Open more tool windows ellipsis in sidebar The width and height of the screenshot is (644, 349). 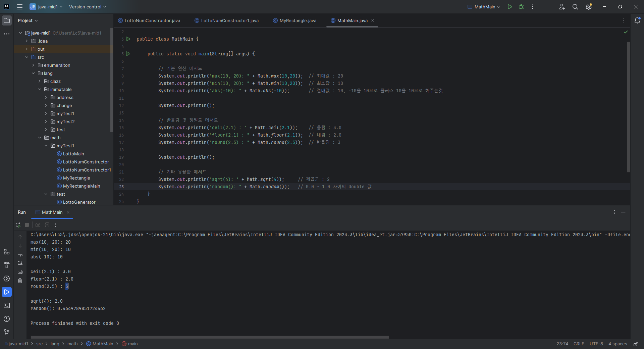click(x=7, y=34)
